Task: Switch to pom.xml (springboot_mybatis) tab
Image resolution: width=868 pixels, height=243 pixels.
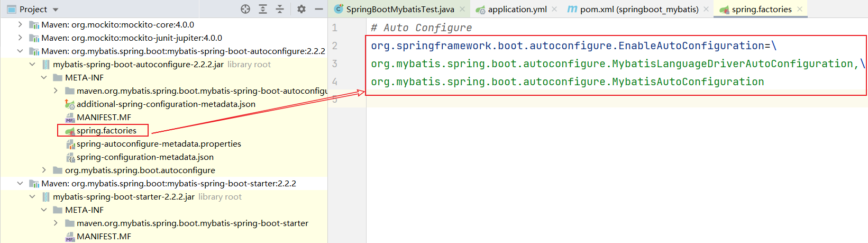Action: pyautogui.click(x=639, y=9)
